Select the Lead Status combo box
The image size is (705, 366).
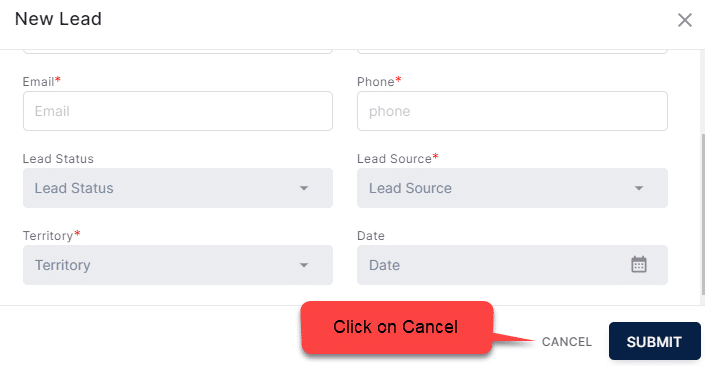click(x=178, y=188)
